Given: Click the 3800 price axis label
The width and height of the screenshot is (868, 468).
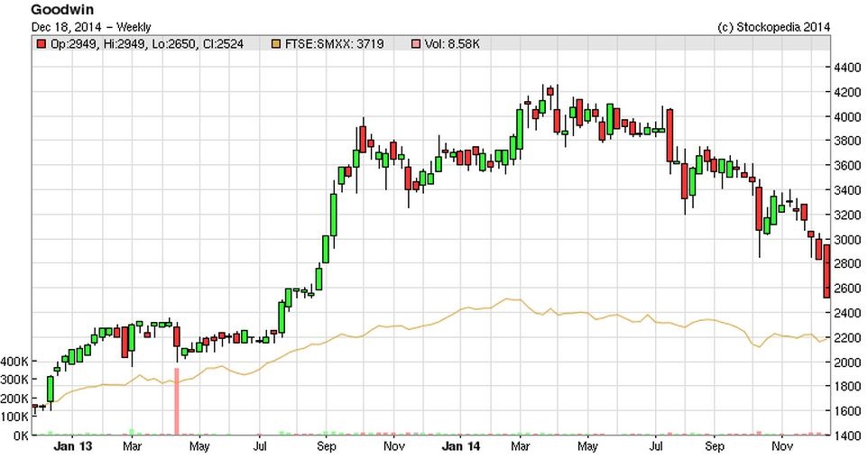Looking at the screenshot, I should [x=847, y=141].
